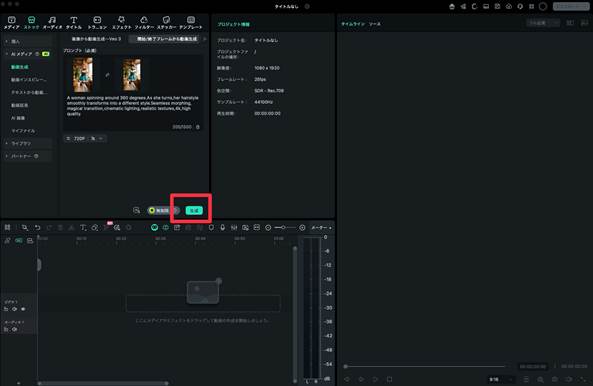Toggle the green track link button
Image resolution: width=593 pixels, height=386 pixels.
point(19,240)
